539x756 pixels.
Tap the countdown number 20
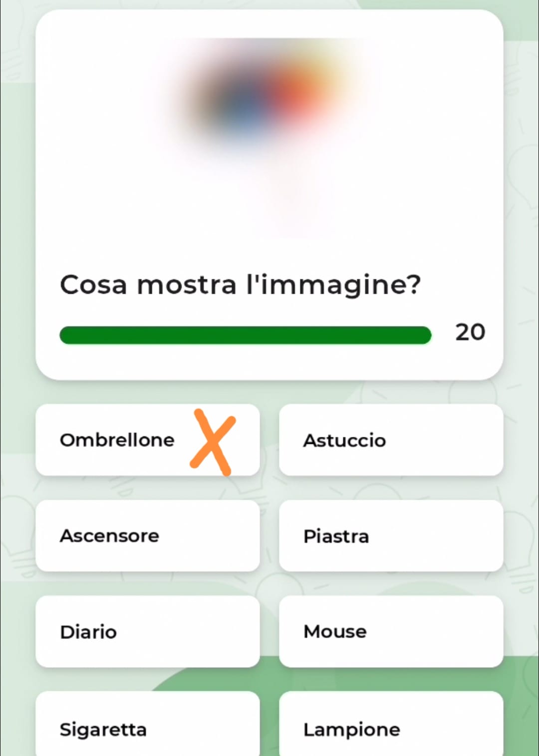tap(470, 332)
